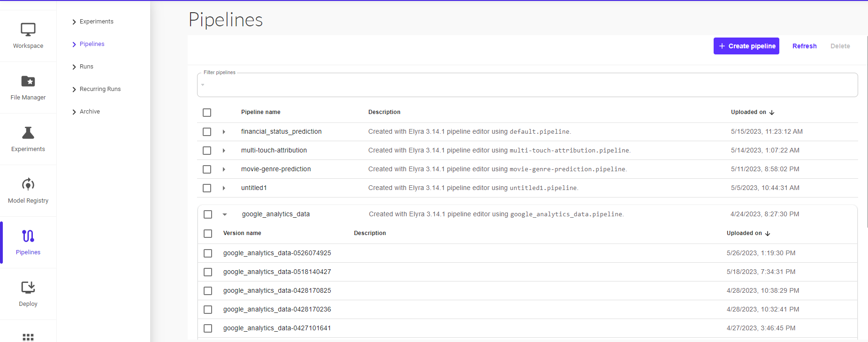Open version google_analytics_data-0526074925
This screenshot has height=342, width=868.
[x=277, y=253]
